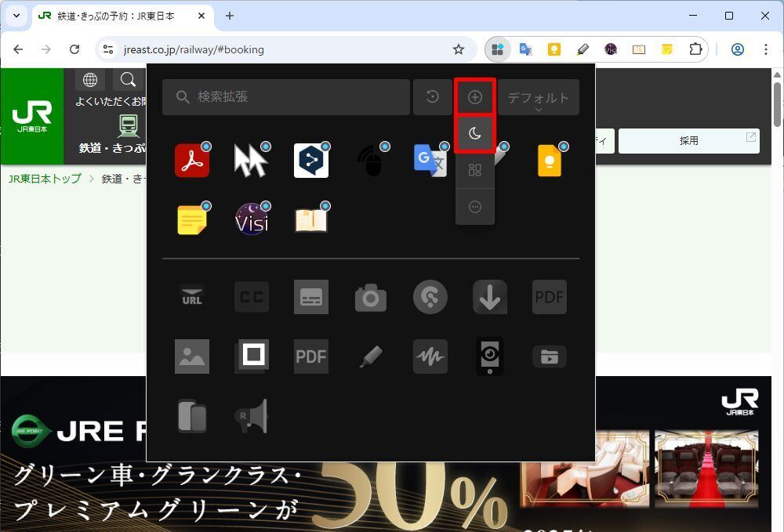Open Google Translate from the browser toolbar
Viewport: 784px width, 532px height.
(x=525, y=49)
